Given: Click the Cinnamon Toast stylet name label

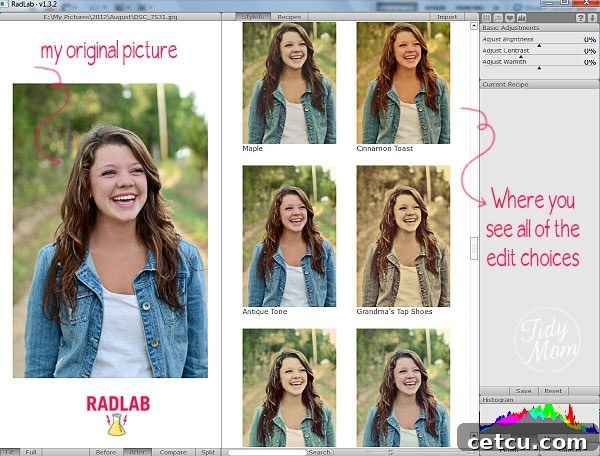Looking at the screenshot, I should point(385,148).
